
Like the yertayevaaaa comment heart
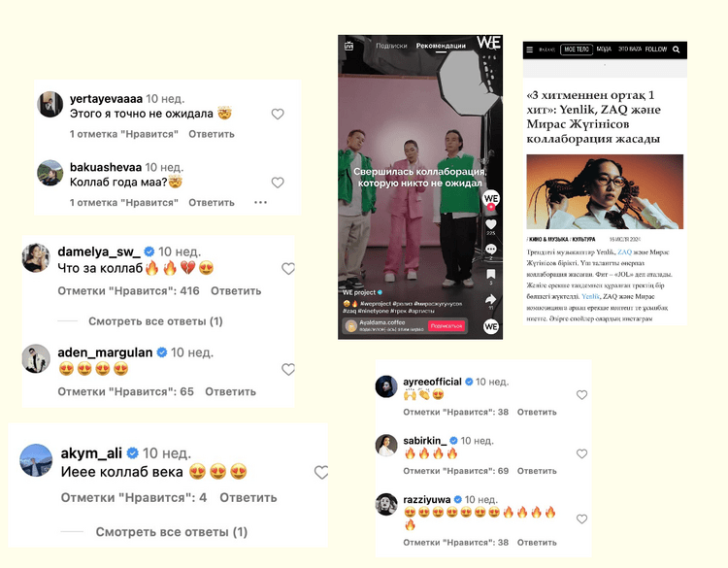(x=278, y=114)
